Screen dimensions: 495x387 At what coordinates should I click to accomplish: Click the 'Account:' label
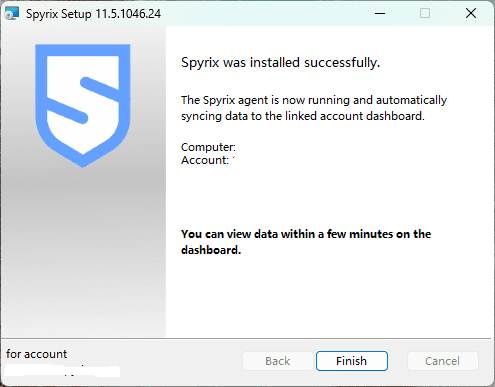click(x=205, y=160)
